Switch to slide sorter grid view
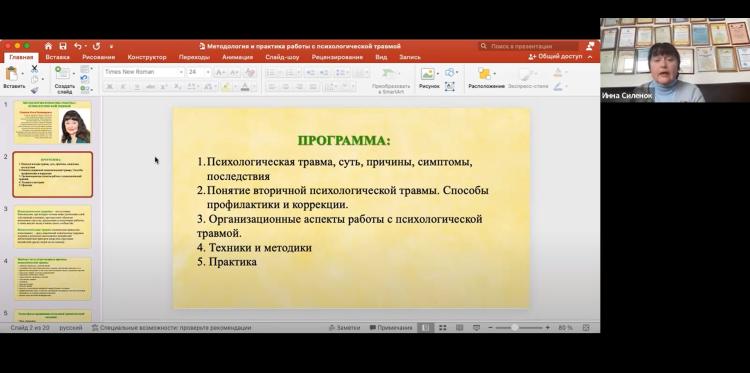Image resolution: width=750 pixels, height=373 pixels. point(442,328)
